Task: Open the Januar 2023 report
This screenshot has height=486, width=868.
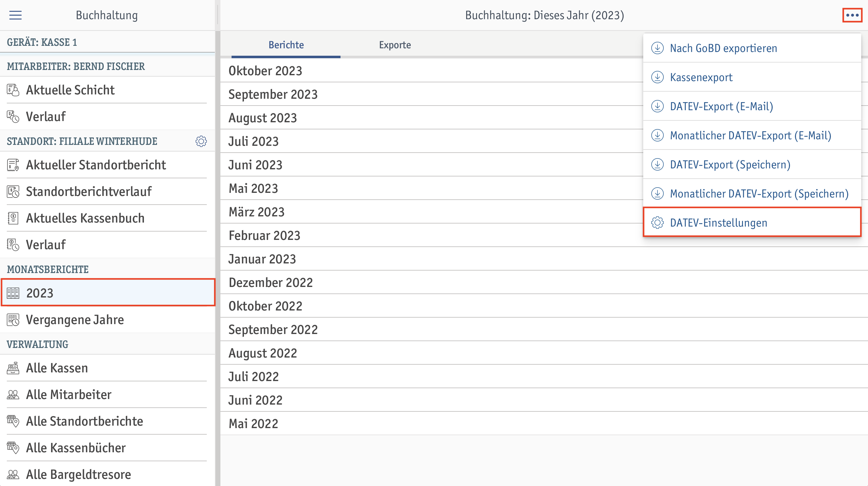Action: click(x=544, y=259)
